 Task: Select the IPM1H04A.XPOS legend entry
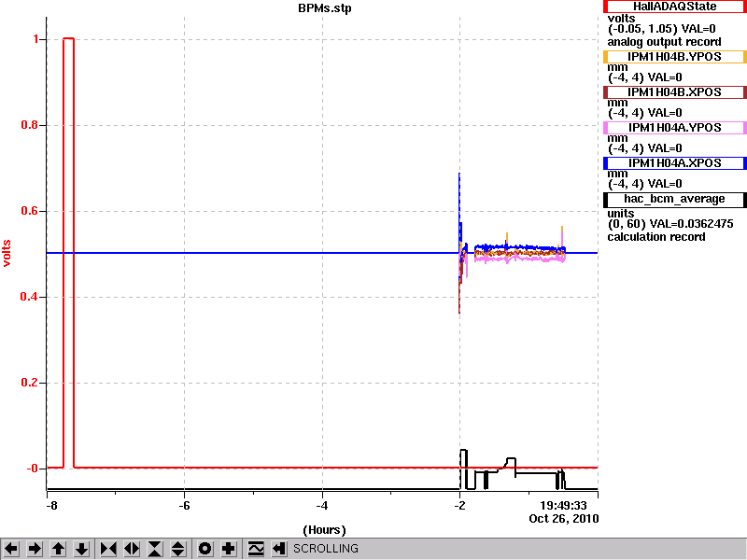click(x=674, y=162)
